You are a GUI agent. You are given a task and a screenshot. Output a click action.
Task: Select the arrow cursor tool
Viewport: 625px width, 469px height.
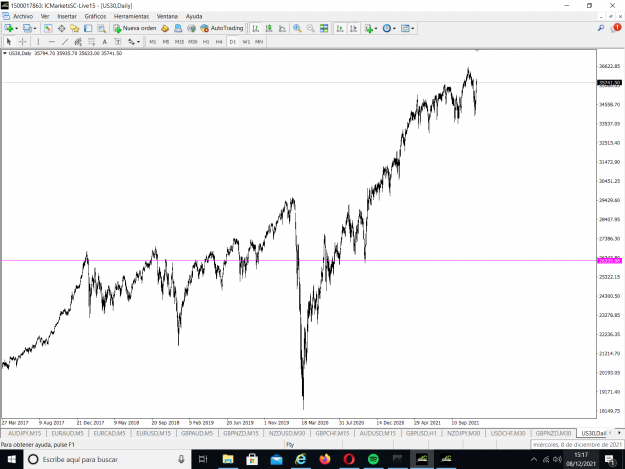coord(9,41)
